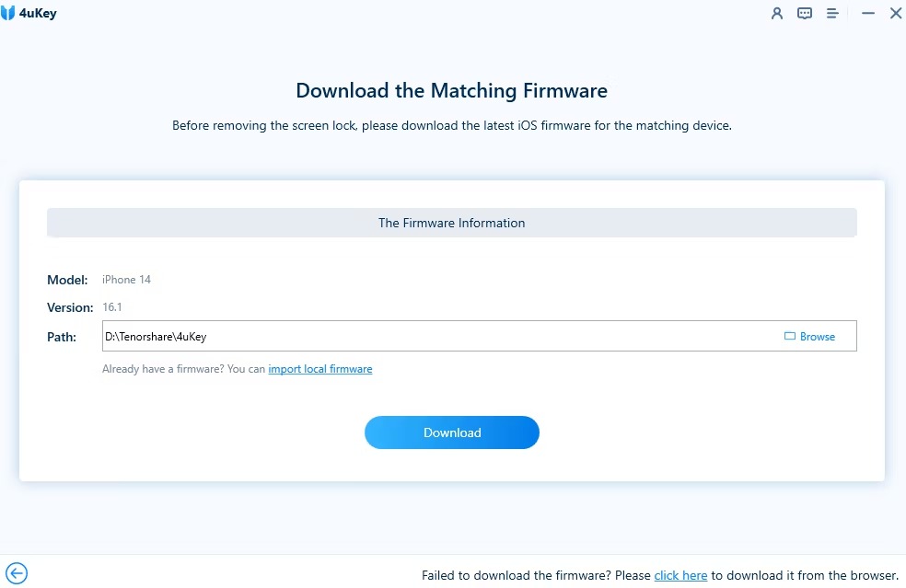Click The Firmware Information header bar
Screen dimensions: 906x588
[x=451, y=223]
